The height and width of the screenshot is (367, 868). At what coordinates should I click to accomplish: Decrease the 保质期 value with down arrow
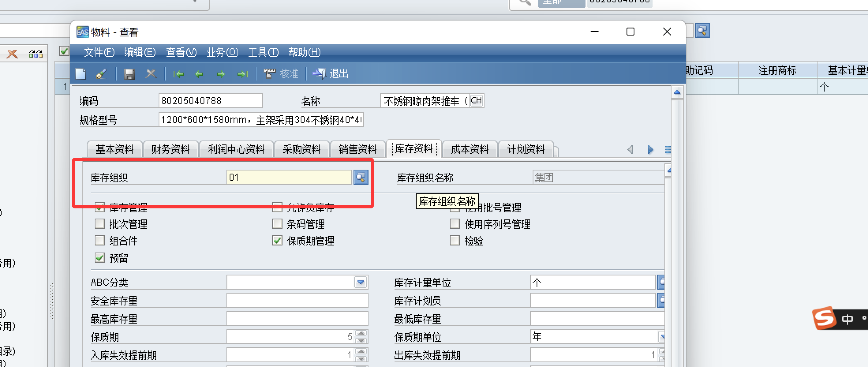coord(361,340)
